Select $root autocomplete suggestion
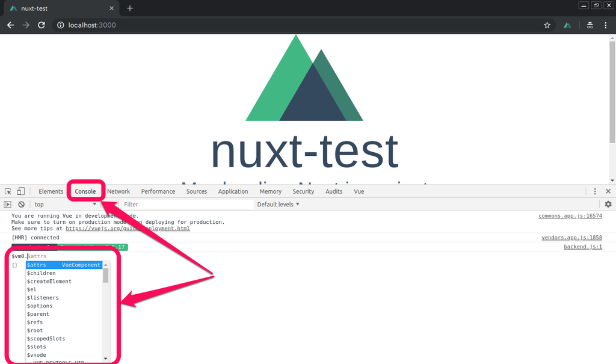The image size is (616, 364). click(x=64, y=330)
